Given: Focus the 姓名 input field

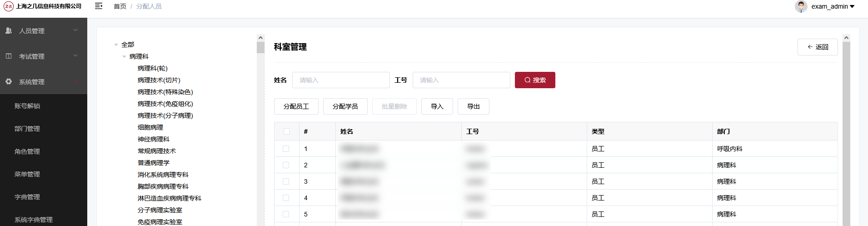Looking at the screenshot, I should (341, 80).
